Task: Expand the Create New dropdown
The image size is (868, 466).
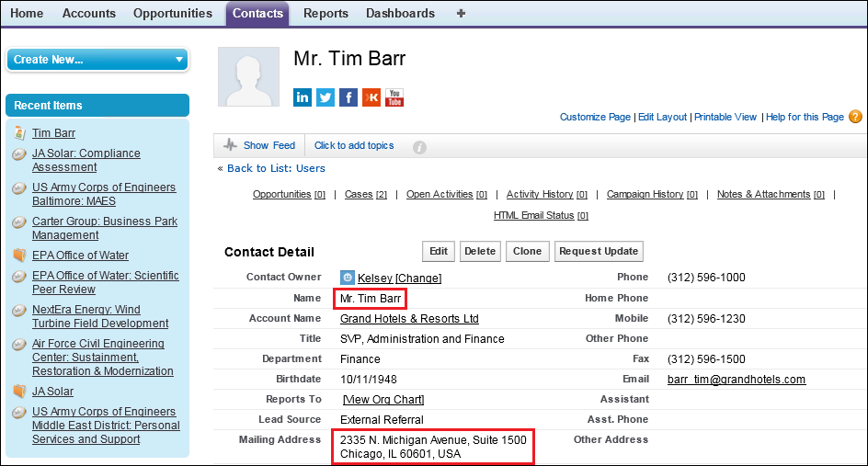Action: pos(97,59)
